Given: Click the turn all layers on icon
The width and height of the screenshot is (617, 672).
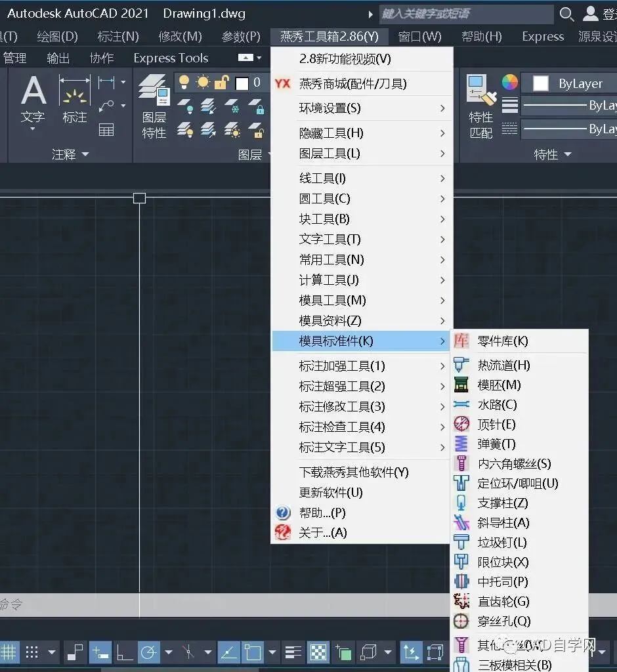Looking at the screenshot, I should 185,129.
